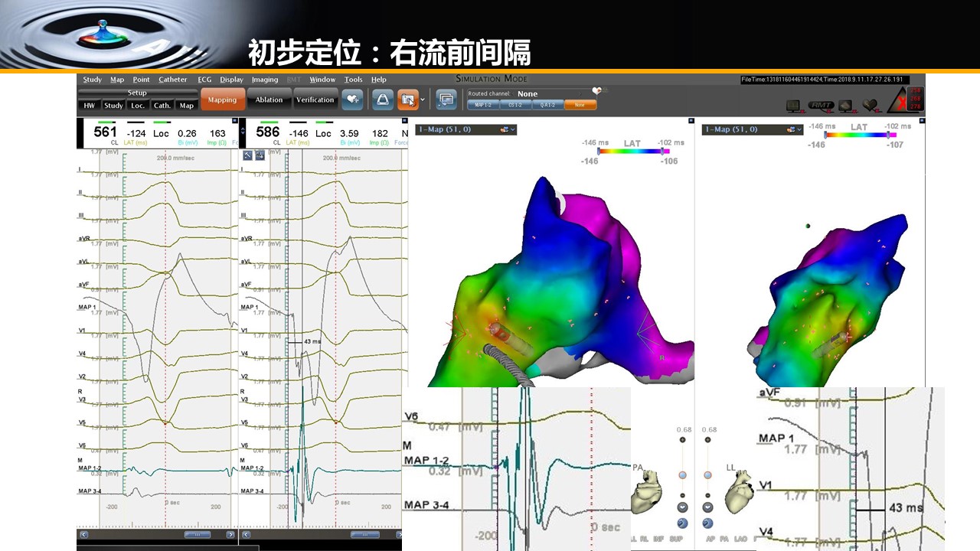Click the LL heart orientation thumbnail
Viewport: 980px width, 551px height.
tap(740, 491)
